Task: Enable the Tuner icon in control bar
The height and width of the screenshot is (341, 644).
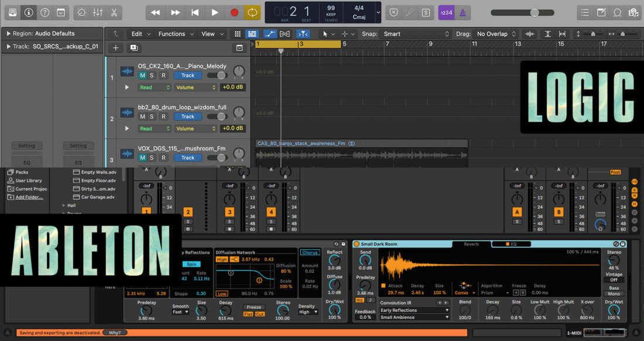Action: (x=409, y=12)
